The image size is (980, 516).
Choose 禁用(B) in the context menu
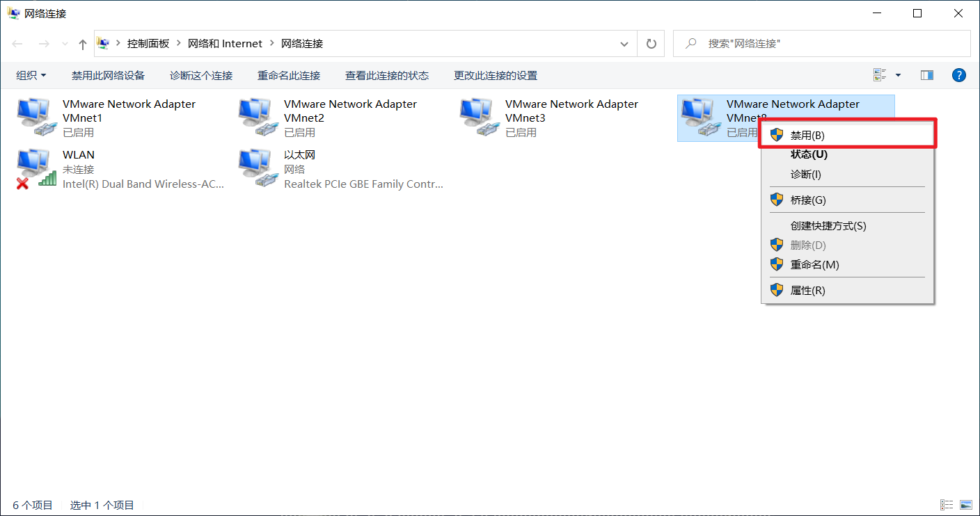click(847, 135)
